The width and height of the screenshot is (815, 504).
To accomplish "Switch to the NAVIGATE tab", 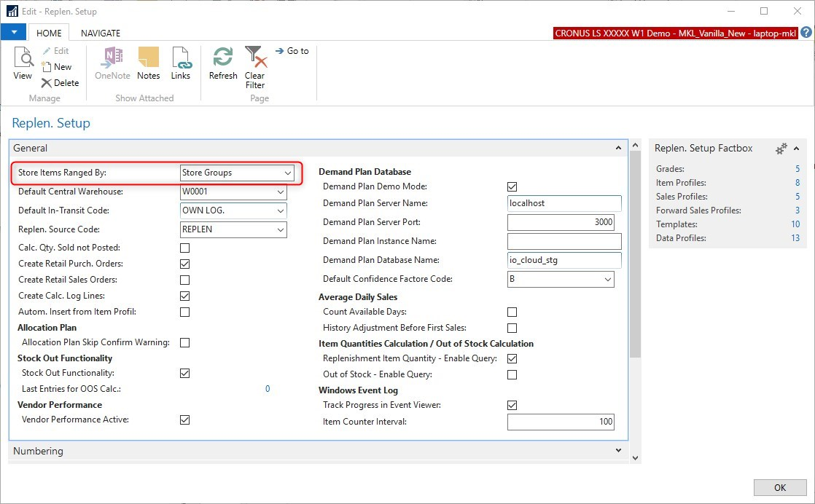I will tap(101, 33).
